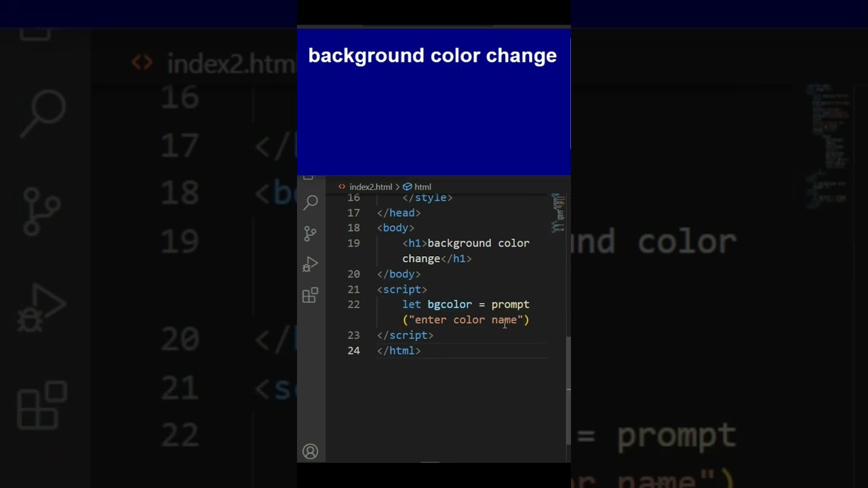Click line number 24

(x=353, y=350)
